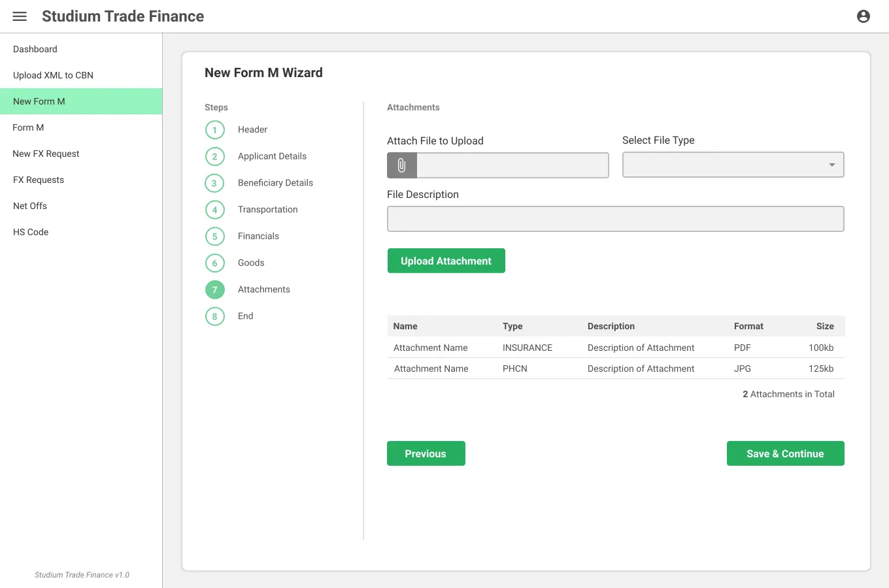Click the Size column header
The image size is (889, 588).
(825, 326)
